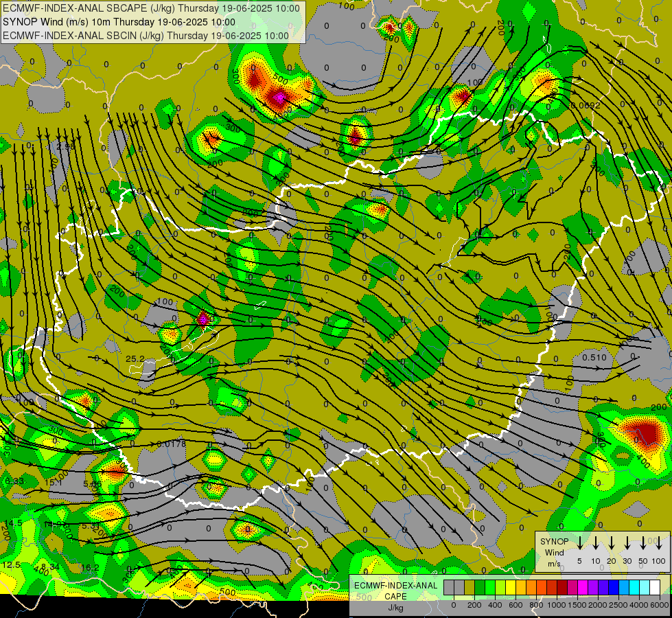Pick the yellow swatch in CAPE legend
This screenshot has height=618, width=672.
511,587
